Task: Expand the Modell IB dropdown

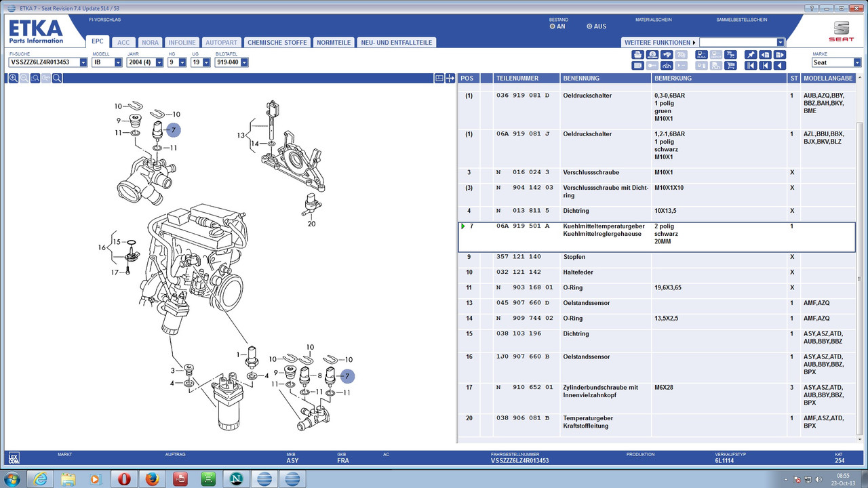Action: [118, 62]
